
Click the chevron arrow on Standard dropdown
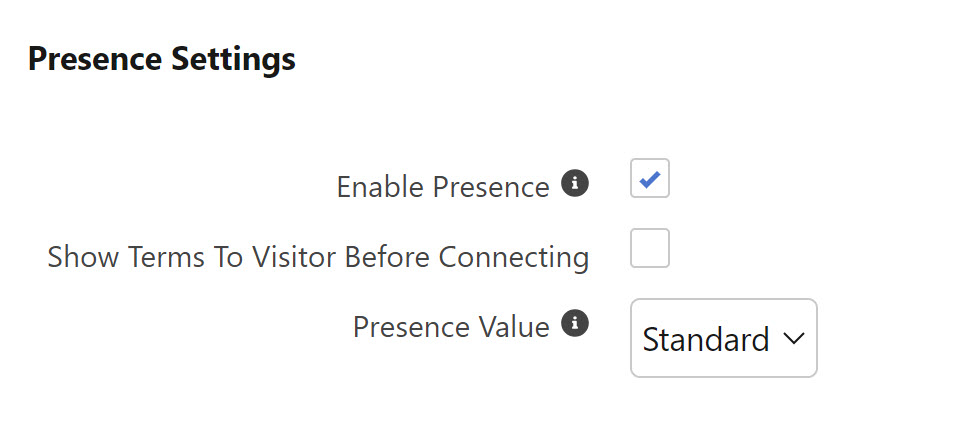(x=794, y=339)
